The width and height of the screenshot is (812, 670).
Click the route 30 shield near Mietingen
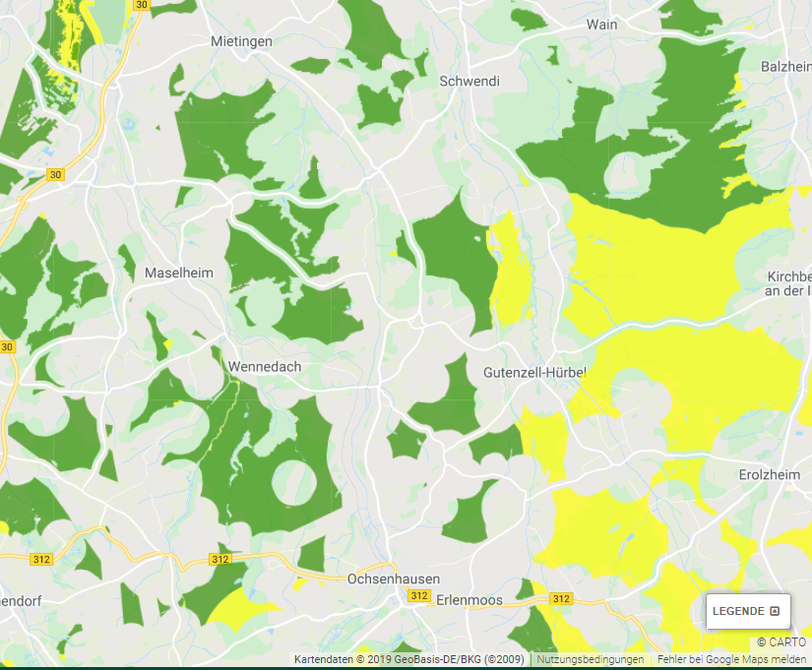141,5
